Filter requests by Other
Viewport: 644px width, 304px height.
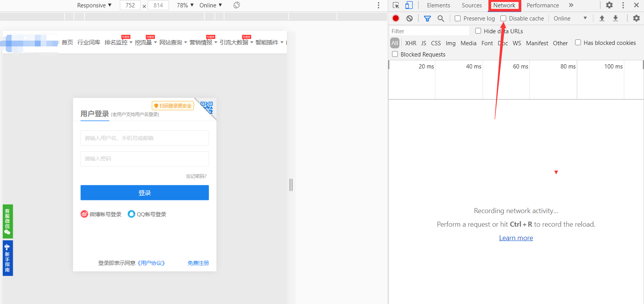coord(560,43)
